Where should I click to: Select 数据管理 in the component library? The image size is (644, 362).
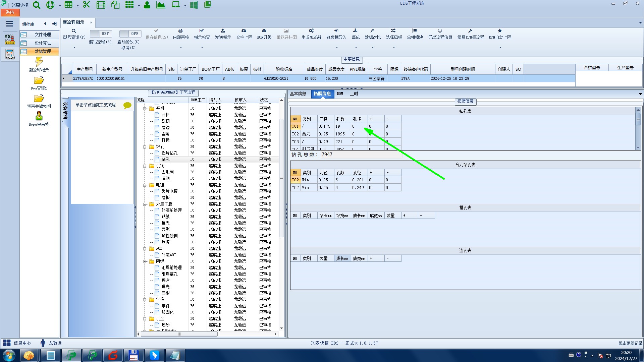point(43,51)
